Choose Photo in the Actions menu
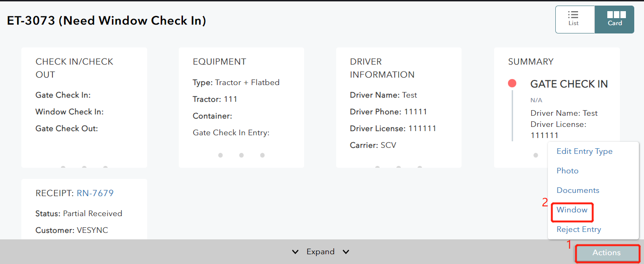This screenshot has width=644, height=264. point(567,171)
